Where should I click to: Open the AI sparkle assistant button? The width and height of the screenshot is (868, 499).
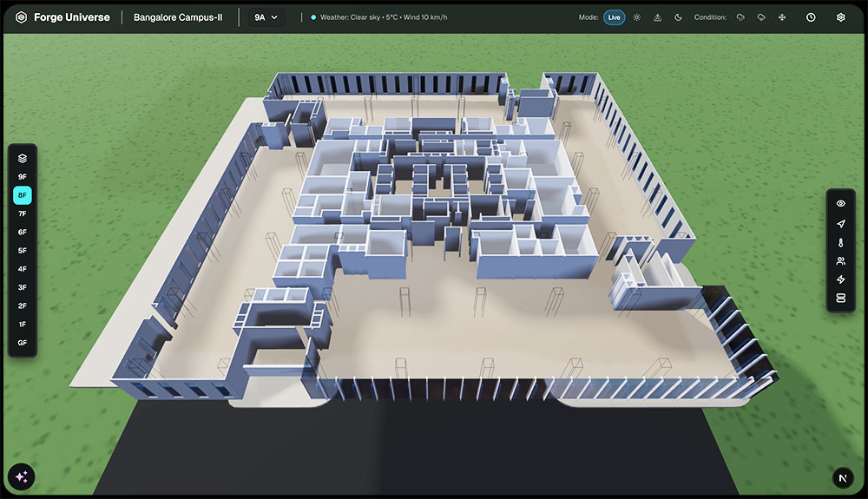(x=22, y=477)
